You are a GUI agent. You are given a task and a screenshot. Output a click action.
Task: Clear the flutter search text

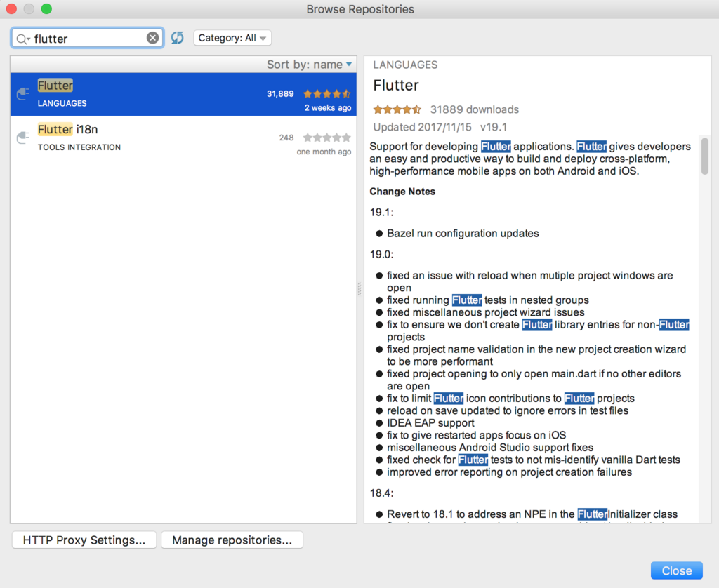[152, 38]
